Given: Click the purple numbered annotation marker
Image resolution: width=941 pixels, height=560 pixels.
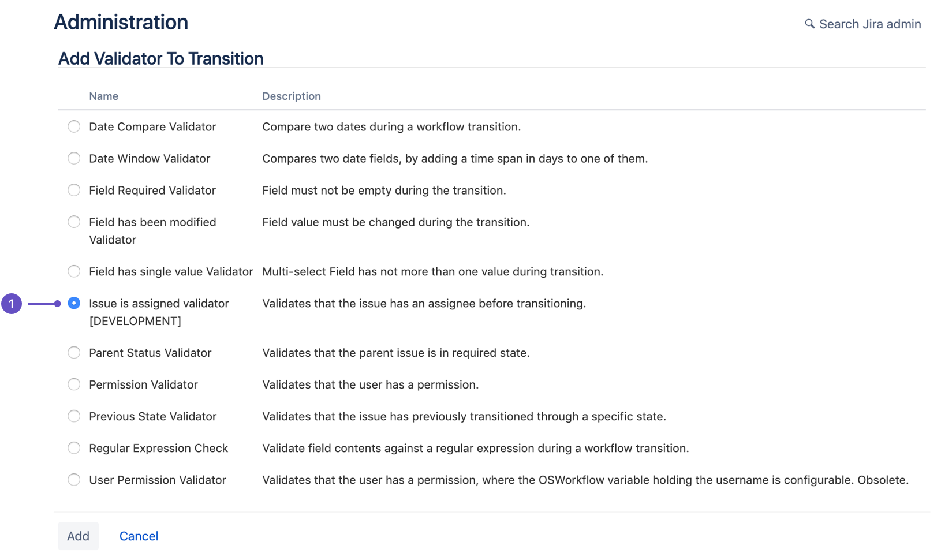Looking at the screenshot, I should tap(12, 303).
